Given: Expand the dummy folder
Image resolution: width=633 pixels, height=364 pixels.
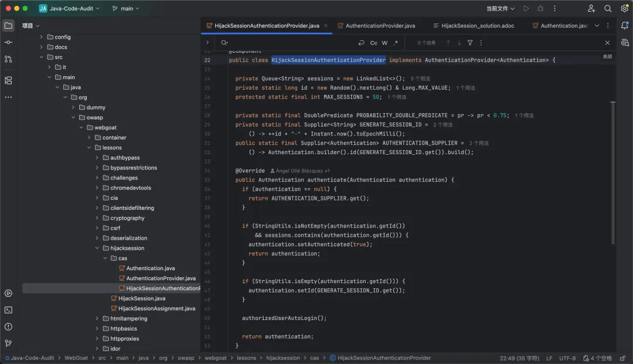Looking at the screenshot, I should click(73, 107).
